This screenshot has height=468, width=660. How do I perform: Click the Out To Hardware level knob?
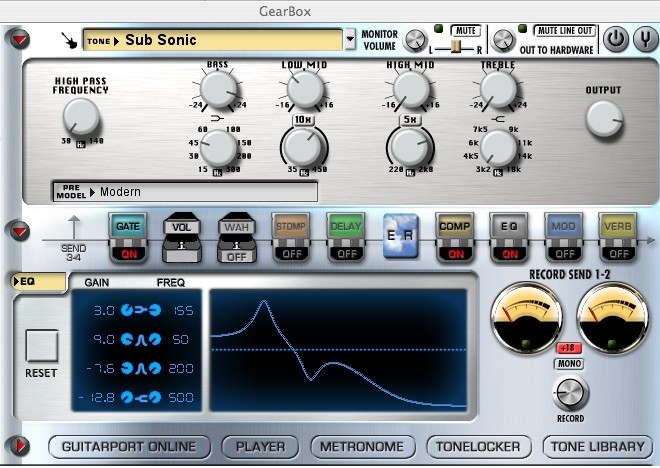click(x=504, y=40)
